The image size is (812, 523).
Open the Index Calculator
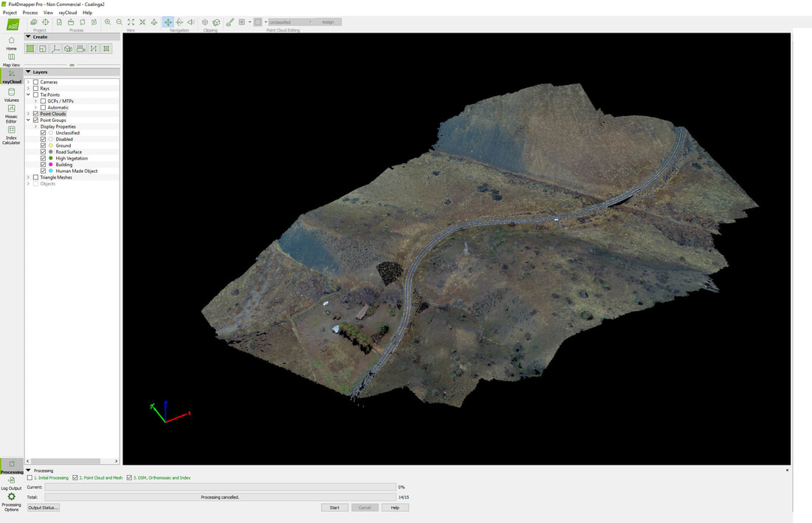click(11, 131)
